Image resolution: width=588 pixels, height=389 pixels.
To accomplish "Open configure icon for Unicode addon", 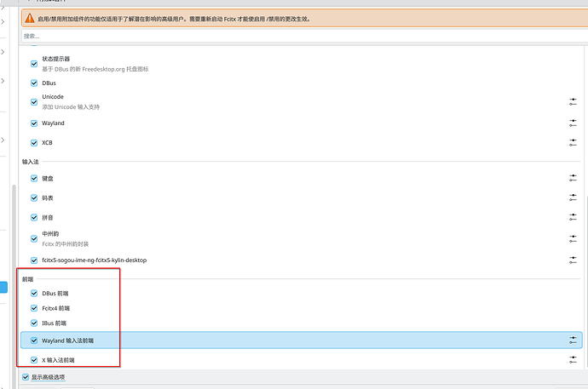I will click(x=573, y=102).
